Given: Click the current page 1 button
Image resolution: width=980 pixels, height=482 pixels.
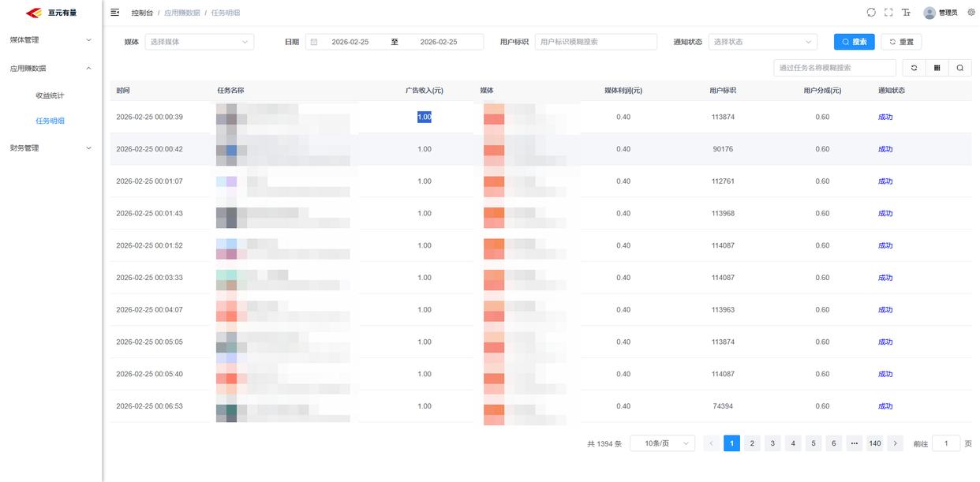Looking at the screenshot, I should [731, 443].
